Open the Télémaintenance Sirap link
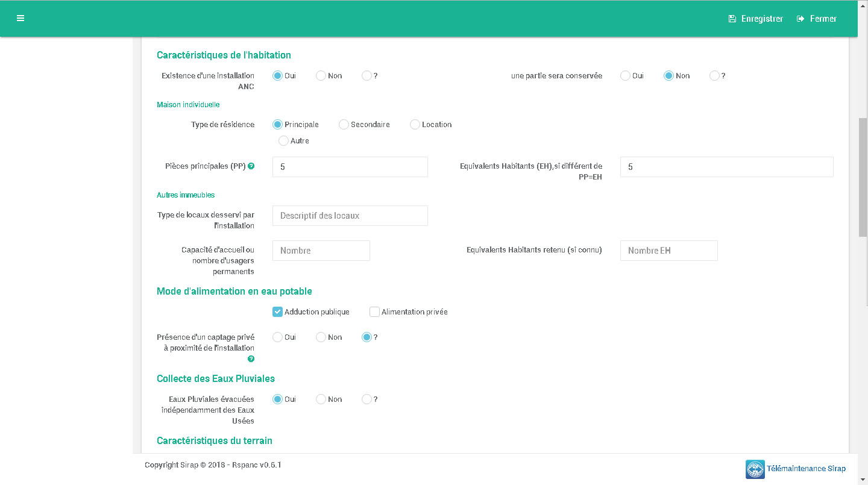 pos(806,469)
